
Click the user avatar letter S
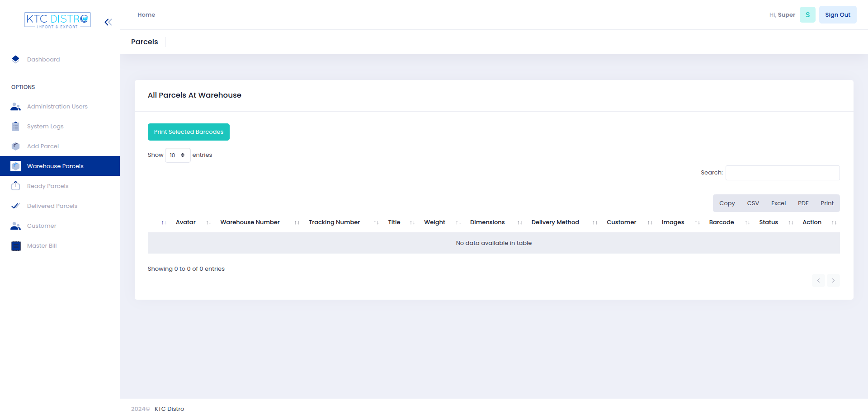pos(807,15)
